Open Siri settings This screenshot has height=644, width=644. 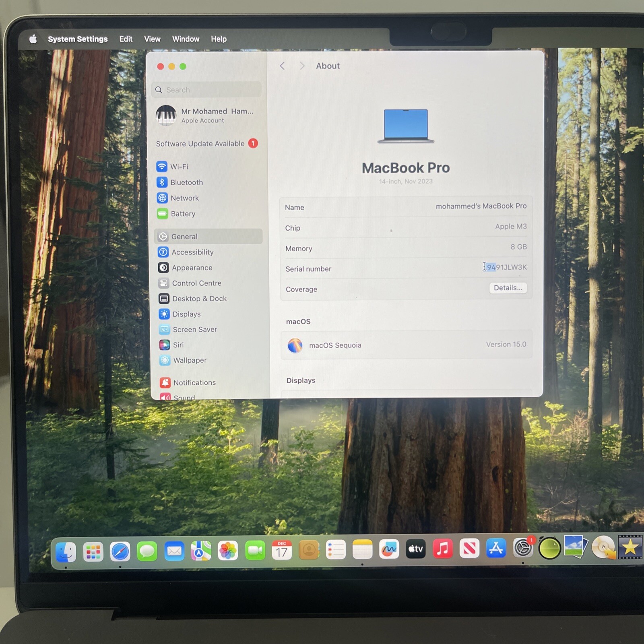(x=171, y=345)
